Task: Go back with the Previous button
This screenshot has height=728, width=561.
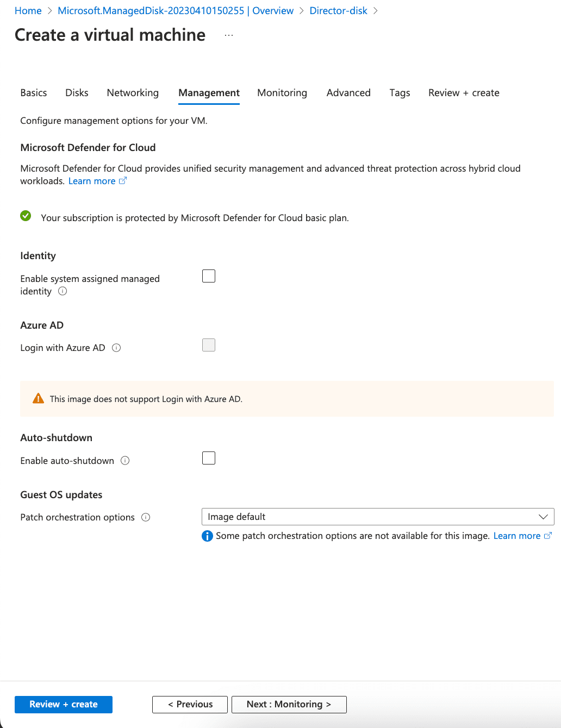Action: coord(190,704)
